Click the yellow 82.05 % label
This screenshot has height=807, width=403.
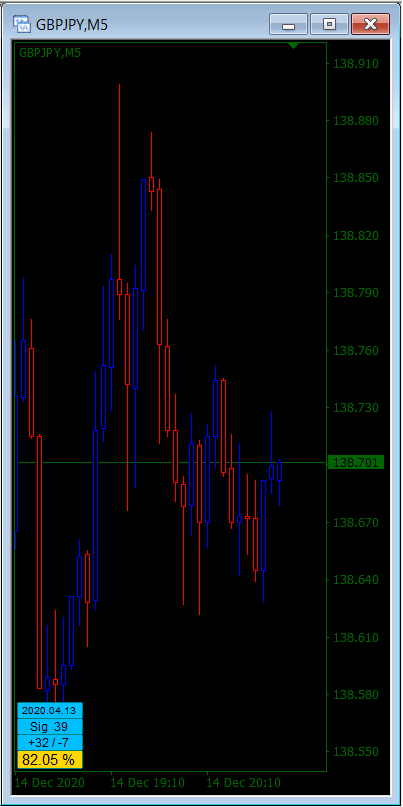coord(50,759)
